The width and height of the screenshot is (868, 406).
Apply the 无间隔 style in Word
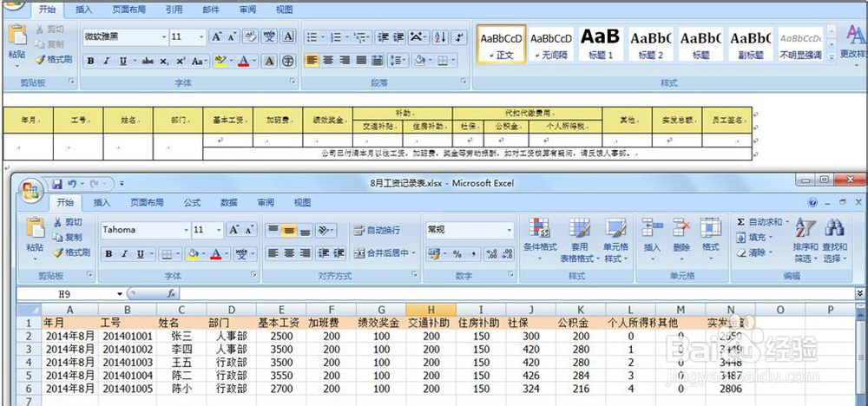pos(551,43)
